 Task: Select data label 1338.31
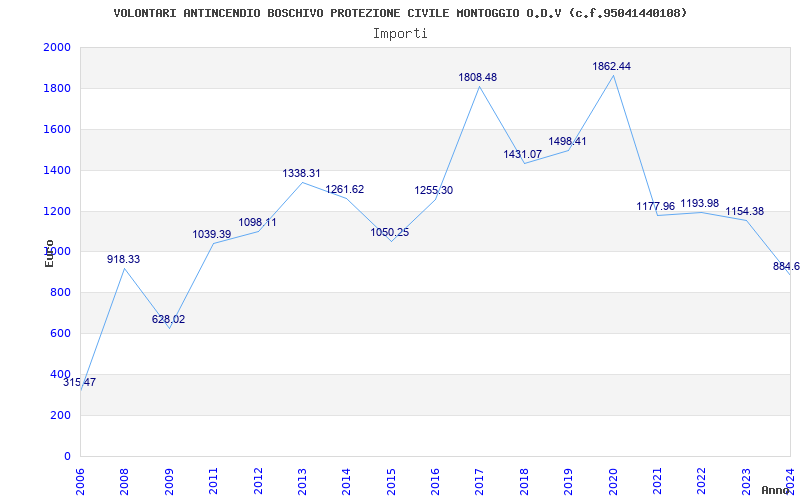point(302,173)
